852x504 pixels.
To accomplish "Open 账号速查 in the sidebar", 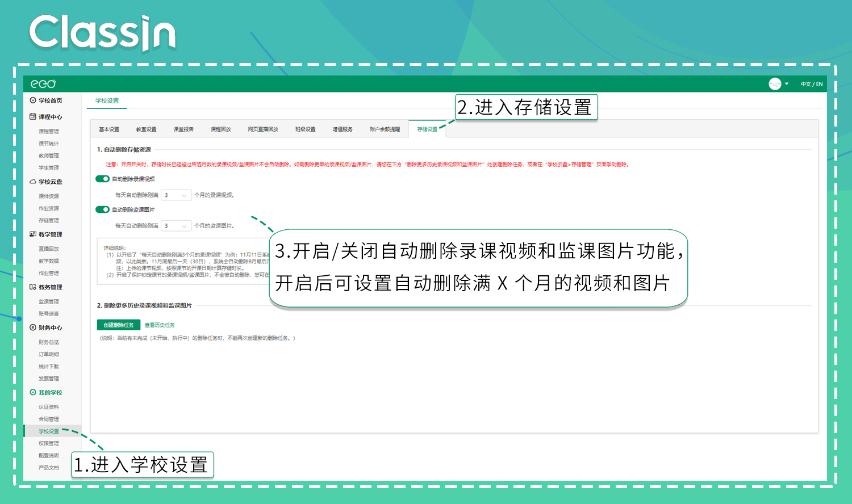I will (x=49, y=314).
